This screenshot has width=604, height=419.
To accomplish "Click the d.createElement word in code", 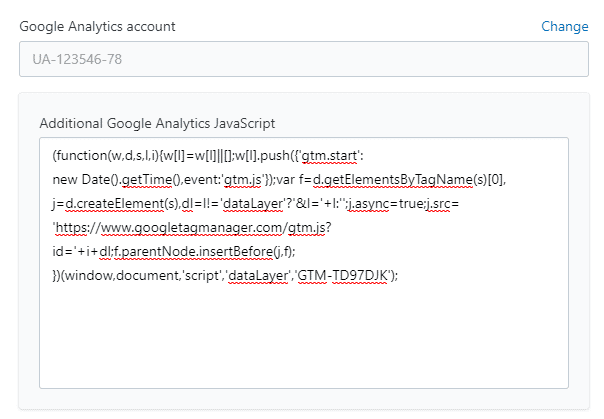I will point(114,204).
